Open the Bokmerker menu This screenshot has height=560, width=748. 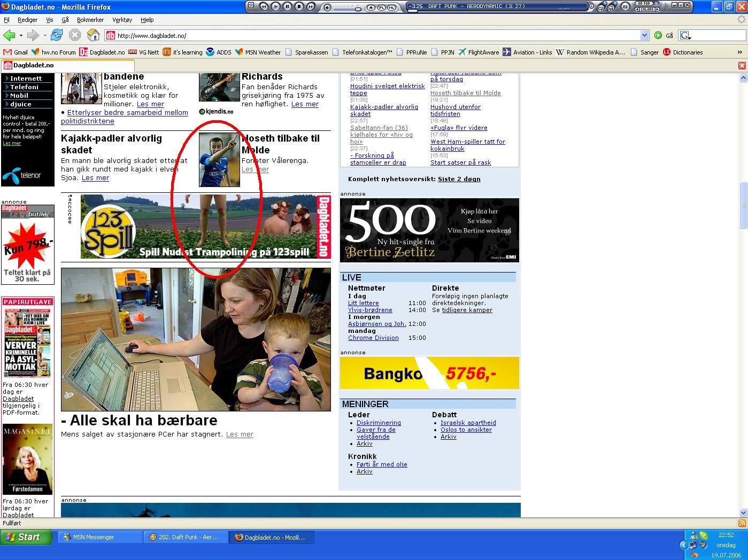(90, 20)
